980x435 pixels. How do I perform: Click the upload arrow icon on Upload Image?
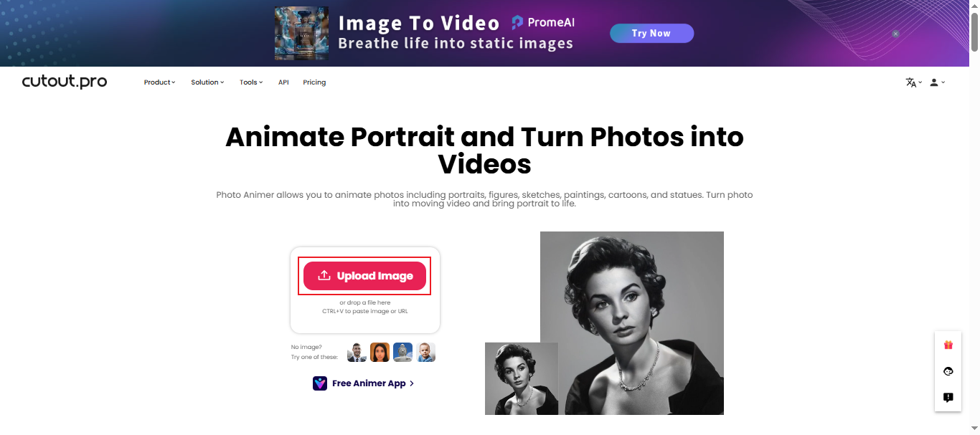(324, 275)
